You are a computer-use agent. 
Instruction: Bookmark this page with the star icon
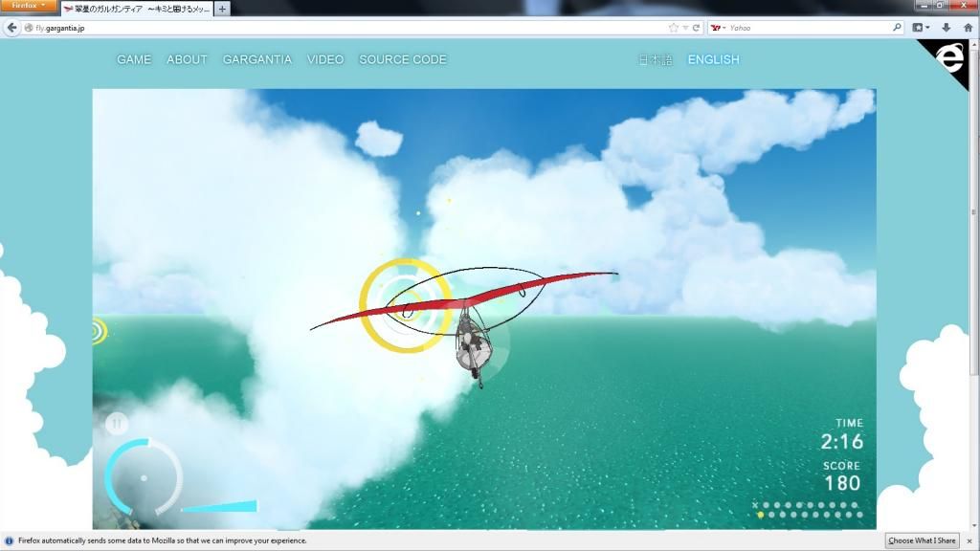click(x=674, y=28)
